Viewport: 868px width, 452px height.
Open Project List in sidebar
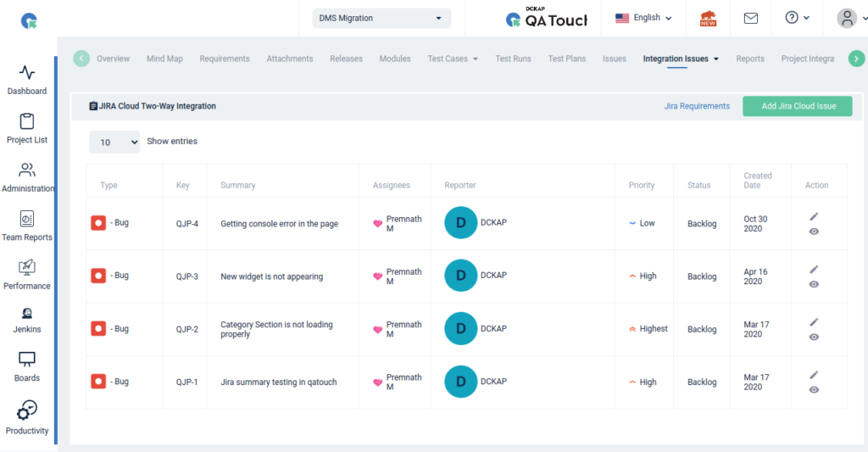pyautogui.click(x=27, y=122)
